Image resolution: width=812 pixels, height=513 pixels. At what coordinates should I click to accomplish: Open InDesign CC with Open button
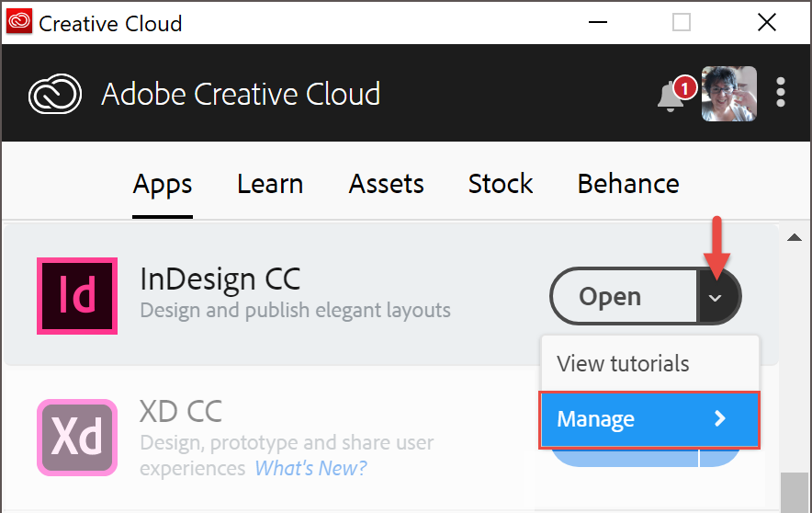(610, 297)
